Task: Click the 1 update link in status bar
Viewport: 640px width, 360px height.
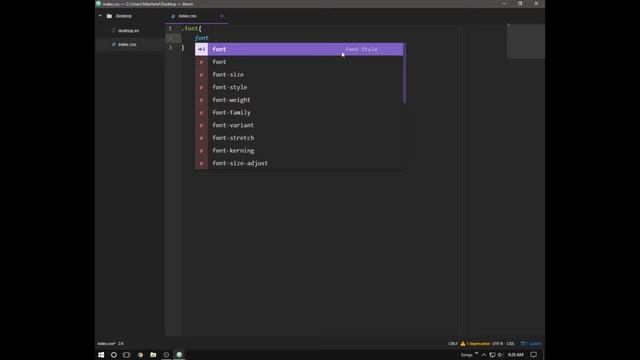Action: pyautogui.click(x=531, y=344)
